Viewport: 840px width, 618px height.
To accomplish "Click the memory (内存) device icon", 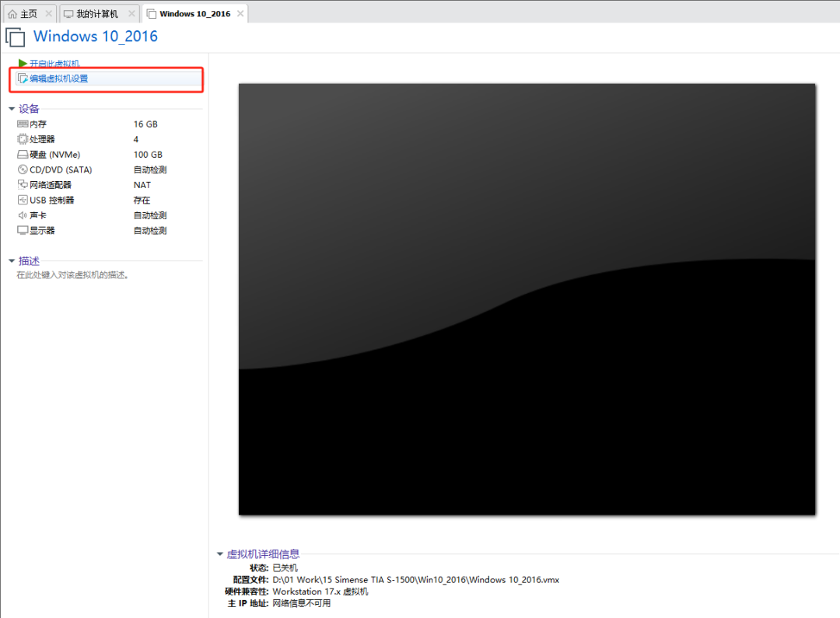I will (x=23, y=124).
